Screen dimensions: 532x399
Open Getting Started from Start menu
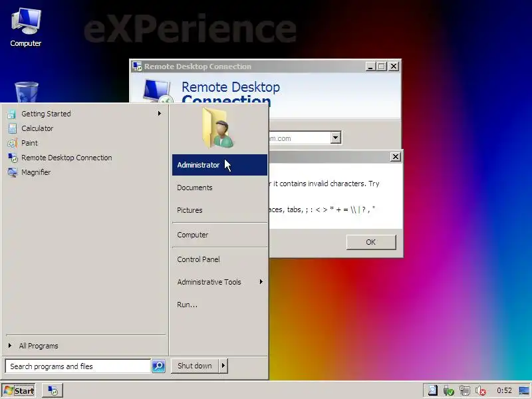click(x=84, y=114)
